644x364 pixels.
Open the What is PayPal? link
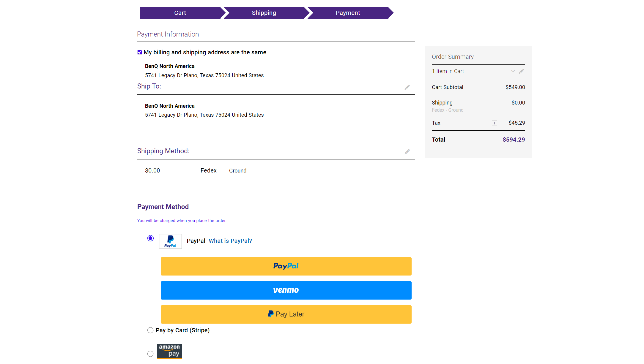pos(230,241)
